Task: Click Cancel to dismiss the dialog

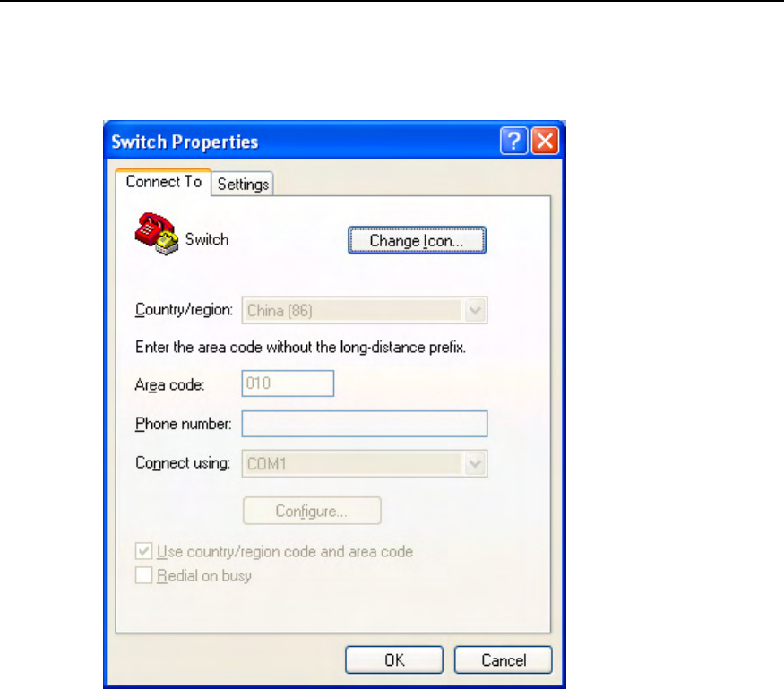Action: (503, 660)
